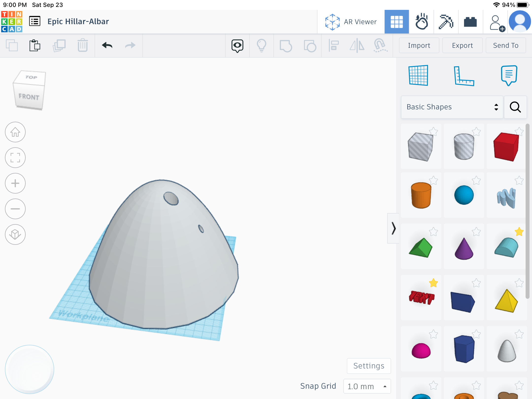
Task: Click the undo arrow
Action: pos(107,45)
